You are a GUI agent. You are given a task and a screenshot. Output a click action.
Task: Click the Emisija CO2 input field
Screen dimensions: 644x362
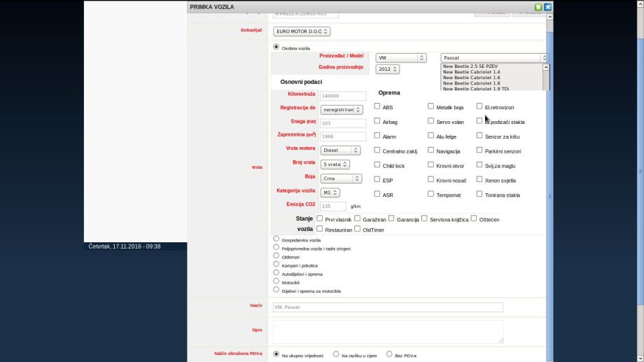333,206
